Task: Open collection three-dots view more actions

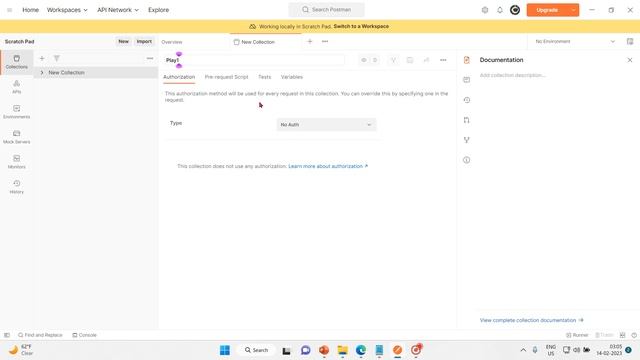Action: pos(443,60)
